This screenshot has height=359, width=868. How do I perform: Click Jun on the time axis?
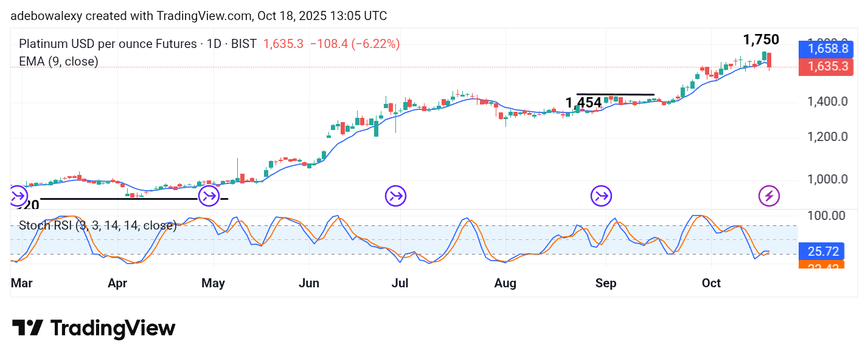[x=309, y=284]
